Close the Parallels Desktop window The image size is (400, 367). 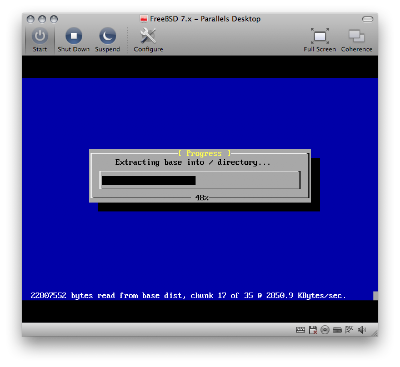point(30,19)
